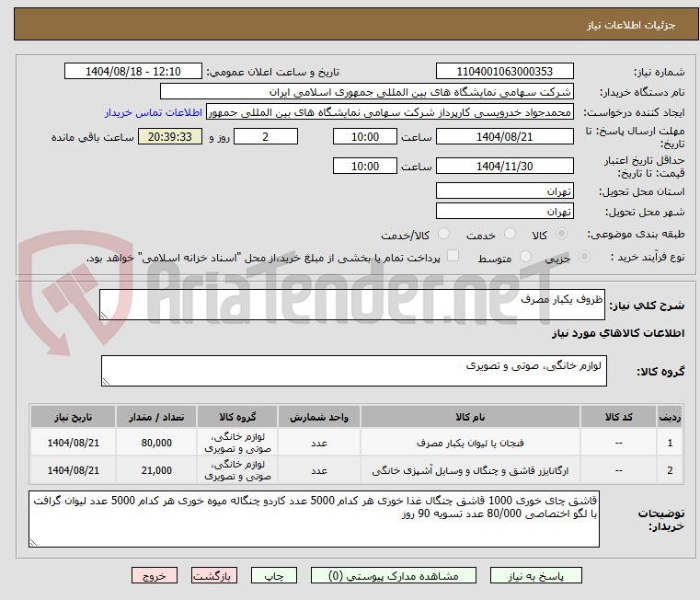Click the 21,000 quantity cell

tap(156, 470)
